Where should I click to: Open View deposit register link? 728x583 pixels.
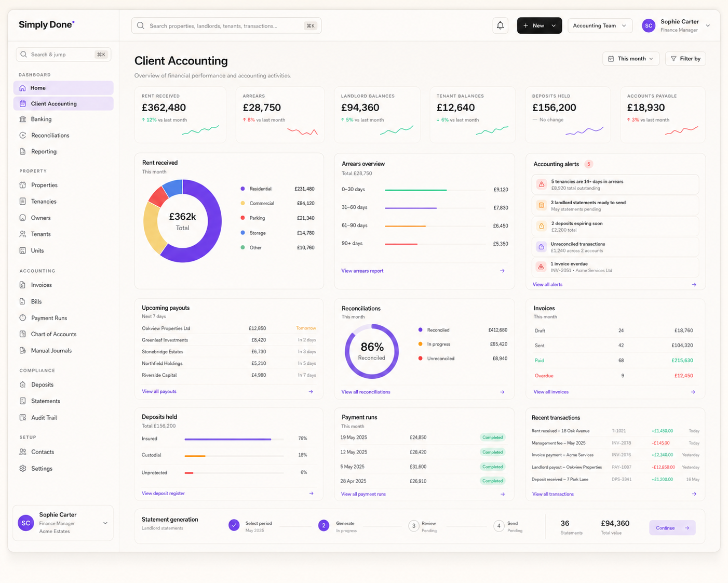tap(163, 493)
